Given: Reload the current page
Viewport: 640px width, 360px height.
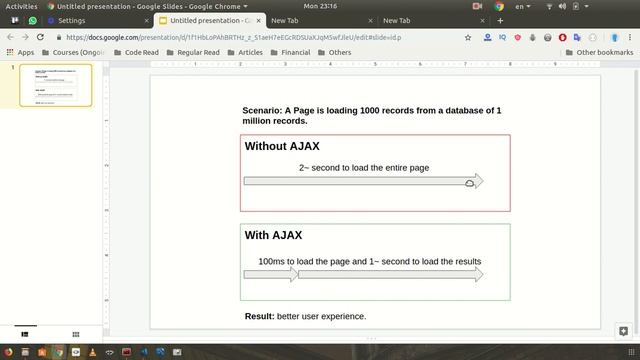Looking at the screenshot, I should pos(40,37).
